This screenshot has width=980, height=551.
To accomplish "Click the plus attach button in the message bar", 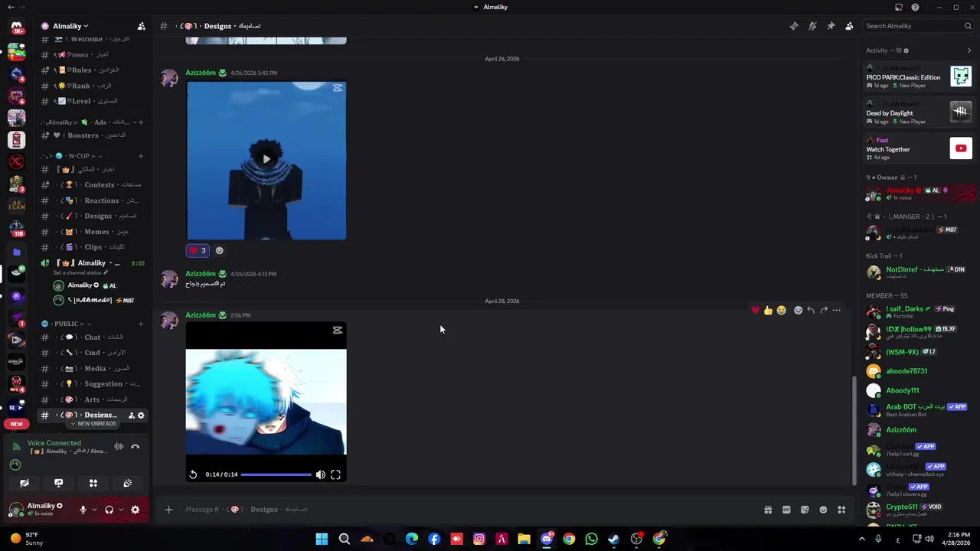I will coord(168,510).
